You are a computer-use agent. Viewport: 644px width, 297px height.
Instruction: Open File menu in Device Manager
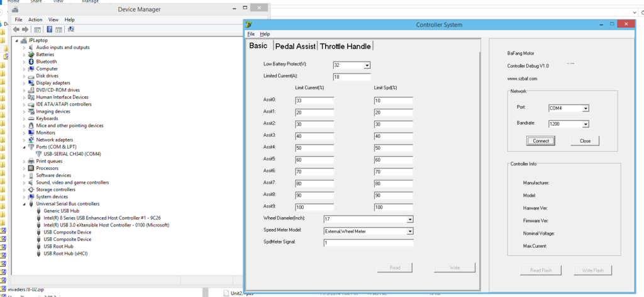[18, 20]
